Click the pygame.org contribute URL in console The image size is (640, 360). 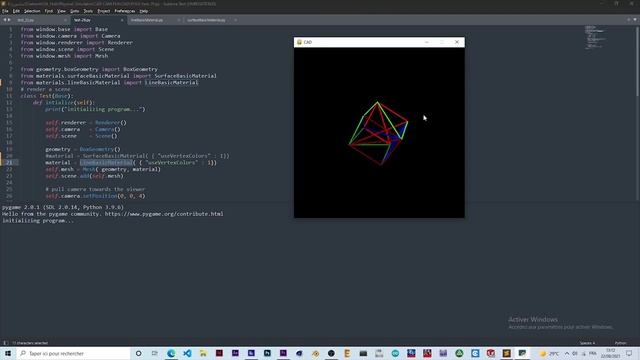(164, 214)
